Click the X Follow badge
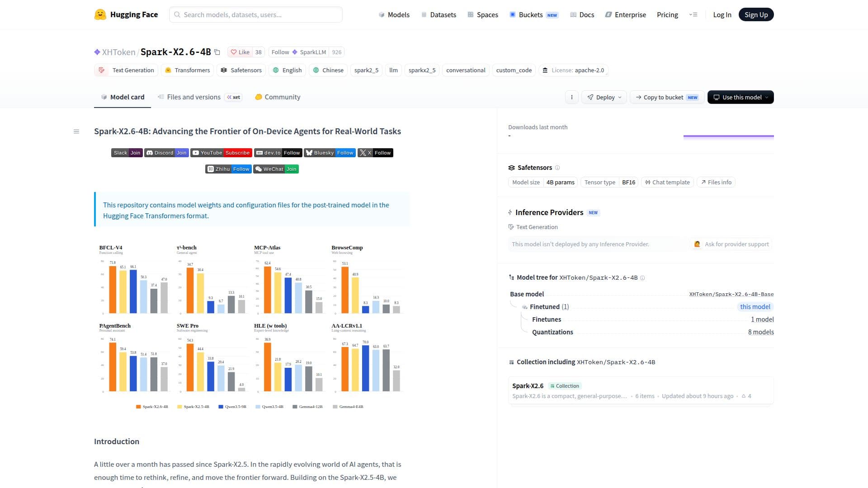This screenshot has height=488, width=868. tap(375, 153)
